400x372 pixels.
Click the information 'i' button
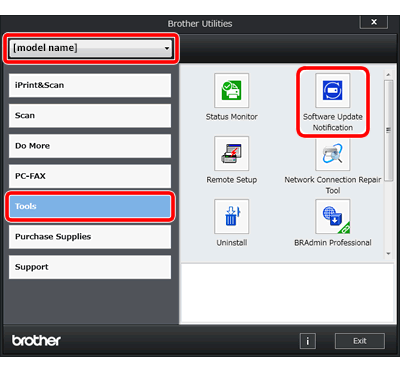(307, 341)
